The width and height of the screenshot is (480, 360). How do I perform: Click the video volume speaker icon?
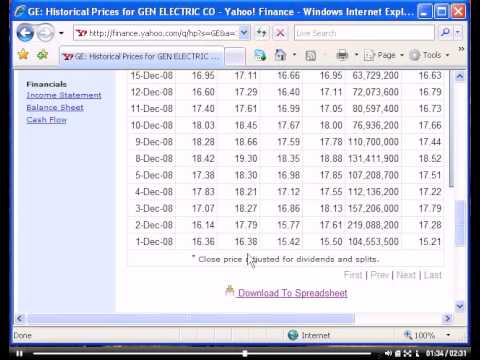[388, 353]
